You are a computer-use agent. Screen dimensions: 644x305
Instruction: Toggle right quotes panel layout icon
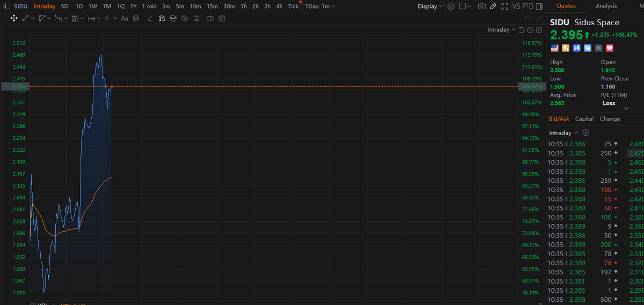point(540,6)
